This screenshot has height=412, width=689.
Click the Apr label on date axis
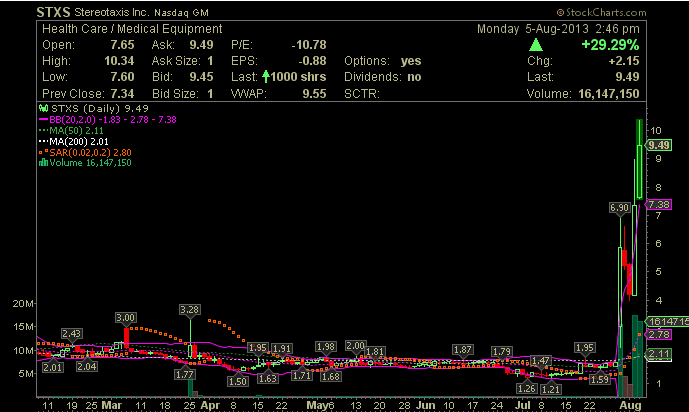tap(210, 405)
